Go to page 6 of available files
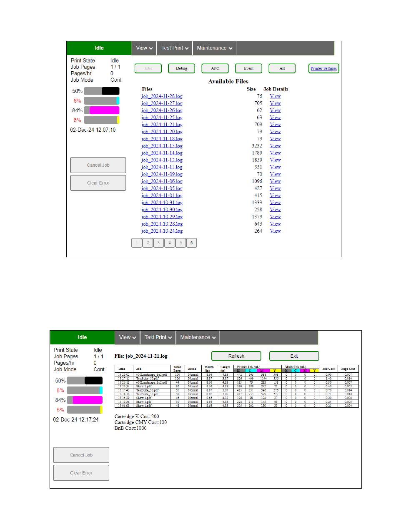396x532 pixels. pyautogui.click(x=191, y=243)
